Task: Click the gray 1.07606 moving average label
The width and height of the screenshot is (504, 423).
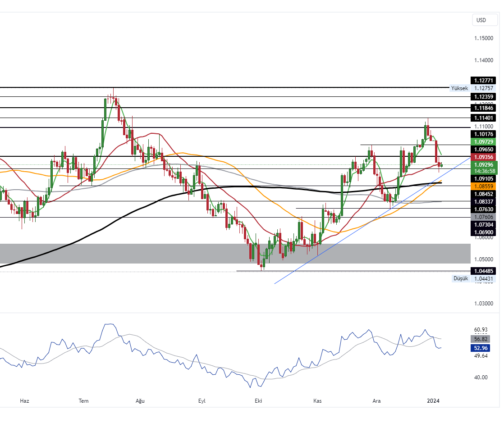Action: (x=485, y=217)
